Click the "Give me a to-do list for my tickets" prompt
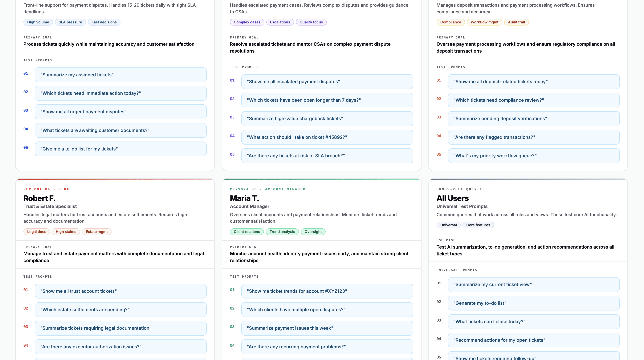 (x=120, y=149)
